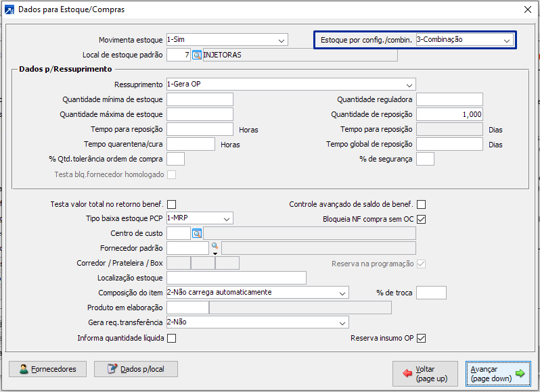
Task: Open the Fornecedores button
Action: [x=48, y=369]
